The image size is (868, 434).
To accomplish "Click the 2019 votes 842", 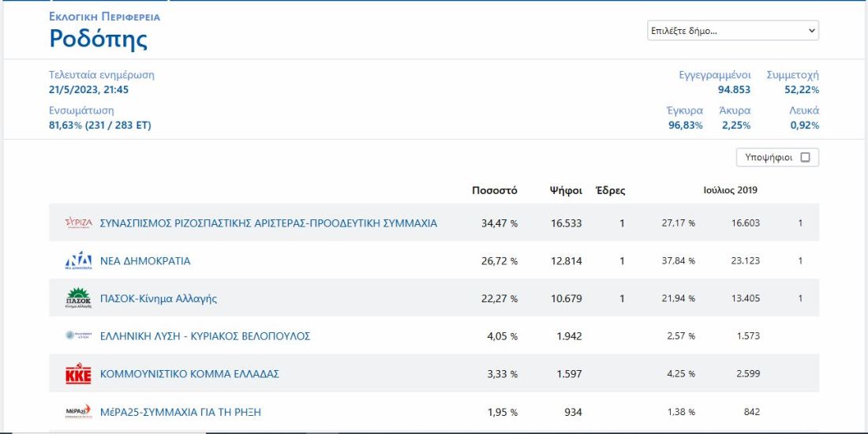I will [752, 412].
